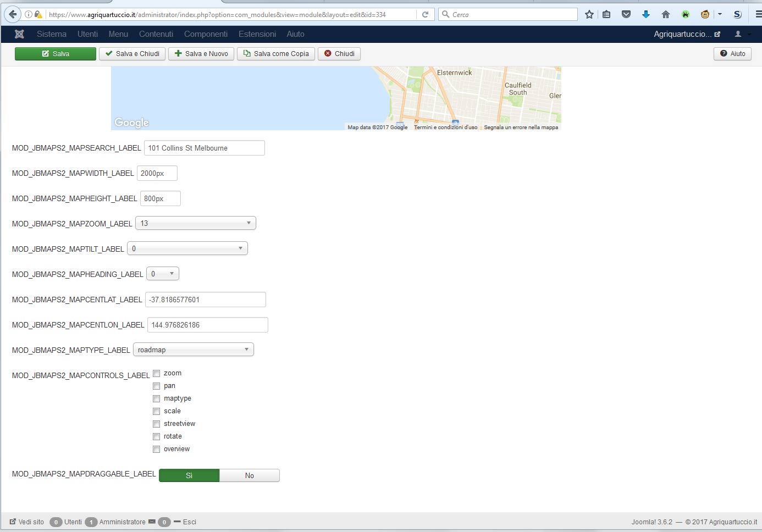Open the Contenuti menu
Viewport: 762px width, 532px height.
point(156,34)
